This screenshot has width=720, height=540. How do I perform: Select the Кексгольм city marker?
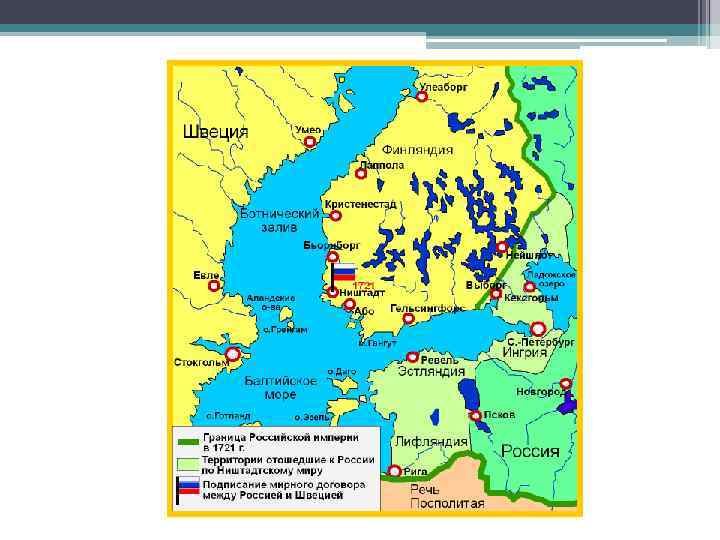coord(529,287)
